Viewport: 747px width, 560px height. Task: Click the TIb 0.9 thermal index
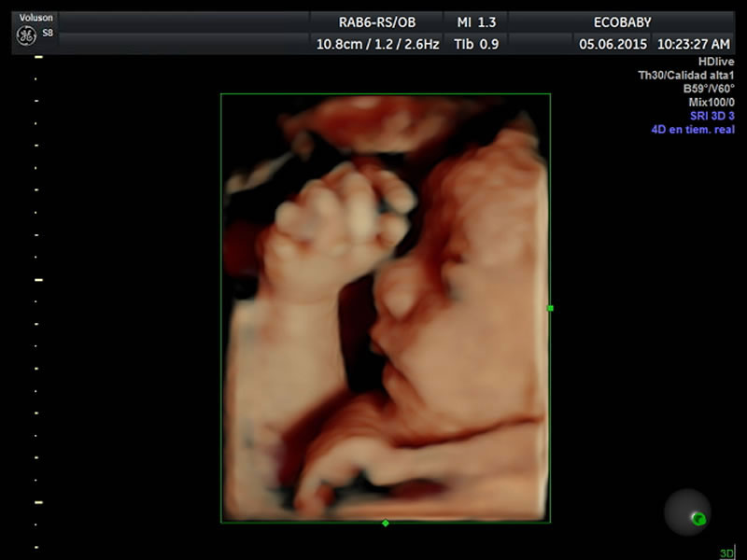pos(476,43)
